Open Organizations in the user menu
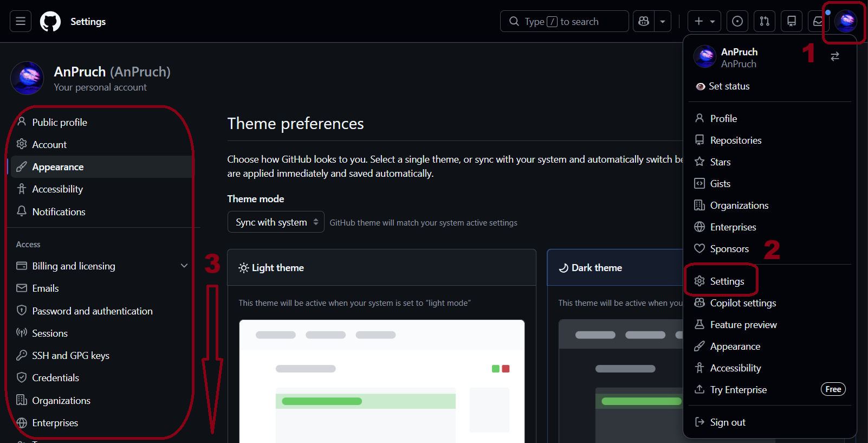The image size is (868, 443). click(x=770, y=205)
